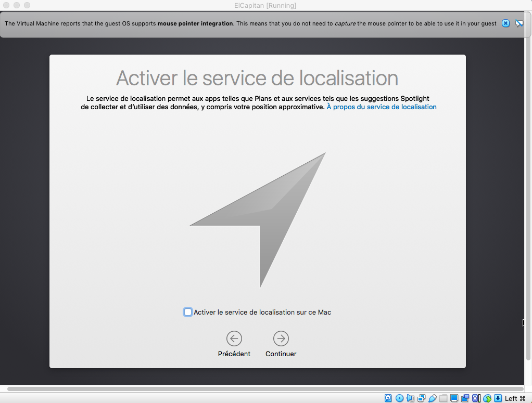Dismiss the mouse pointer integration notification
The image size is (532, 403).
click(x=505, y=23)
